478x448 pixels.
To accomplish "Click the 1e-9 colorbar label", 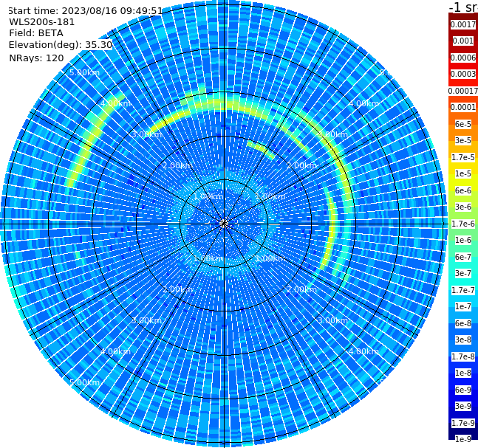I will tap(463, 439).
